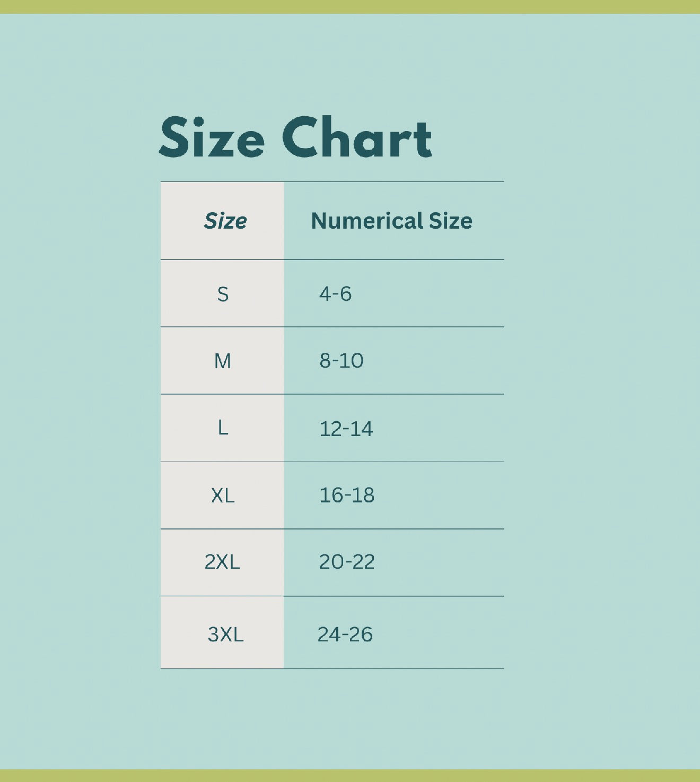Click the 8-10 numerical size value
This screenshot has width=700, height=782.
pos(342,361)
